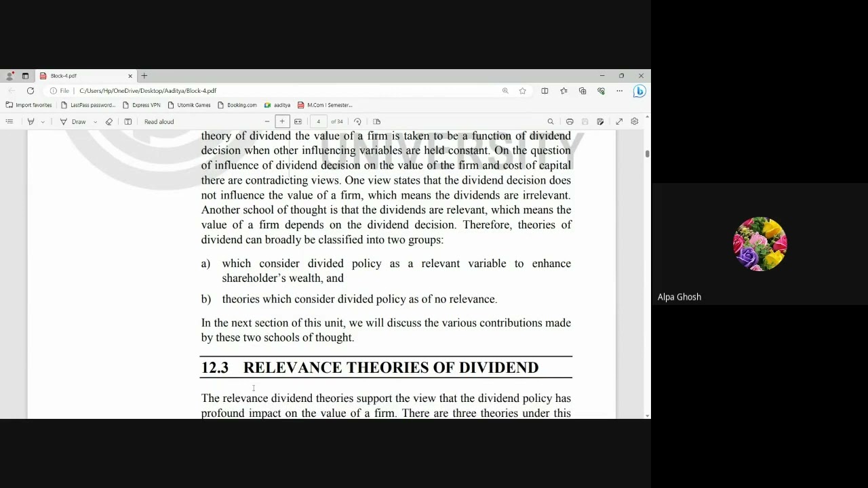Screen dimensions: 868x488
Task: Print the PDF
Action: pyautogui.click(x=570, y=121)
